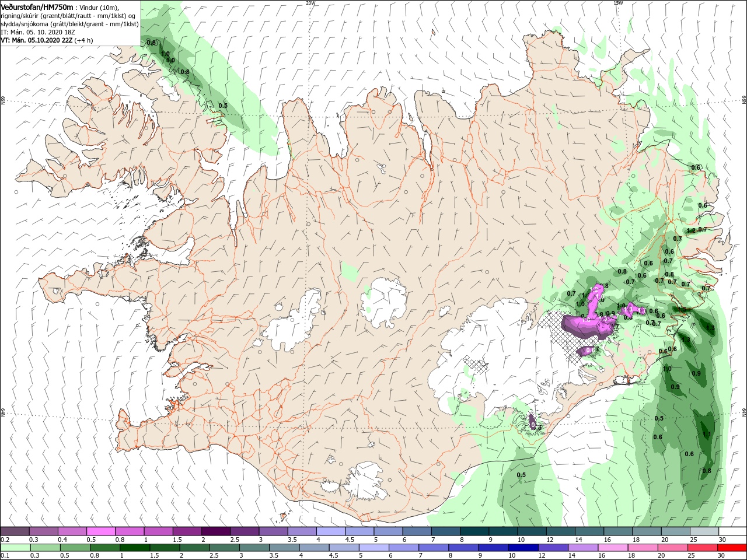Image resolution: width=747 pixels, height=560 pixels.
Task: Select the bright red 30 swatch ending the lower scale
Action: (732, 548)
